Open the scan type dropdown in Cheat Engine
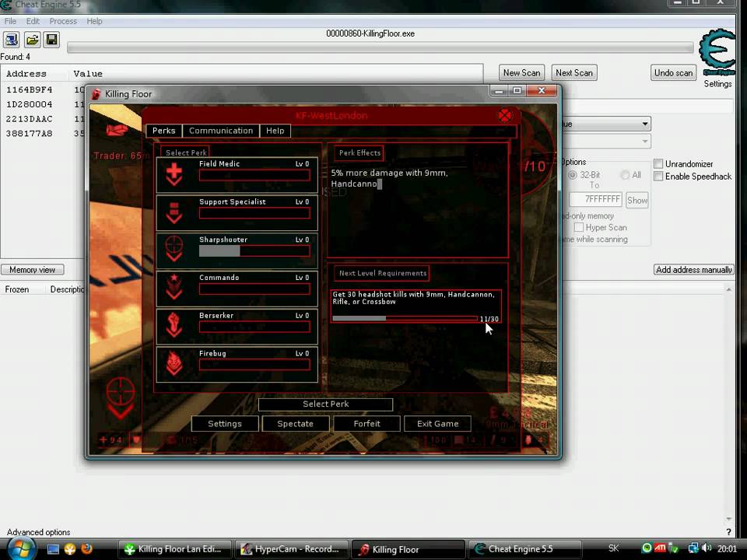Viewport: 747px width, 560px height. (644, 124)
